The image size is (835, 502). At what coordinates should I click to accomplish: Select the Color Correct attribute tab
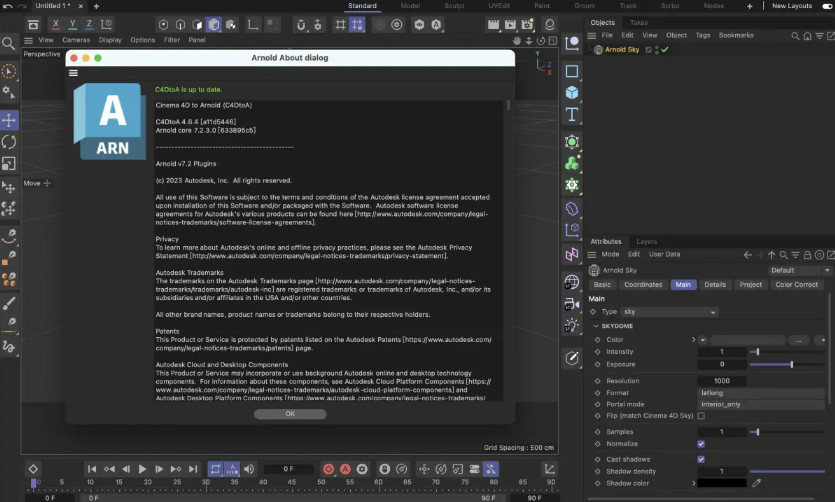797,285
